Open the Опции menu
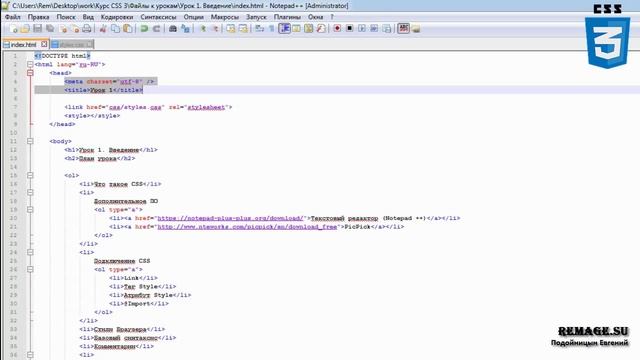640x360 pixels. tap(193, 17)
